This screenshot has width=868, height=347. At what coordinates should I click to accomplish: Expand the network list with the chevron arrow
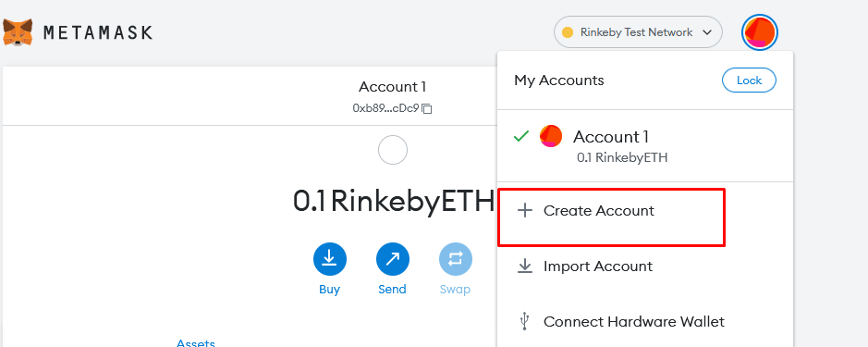tap(707, 32)
